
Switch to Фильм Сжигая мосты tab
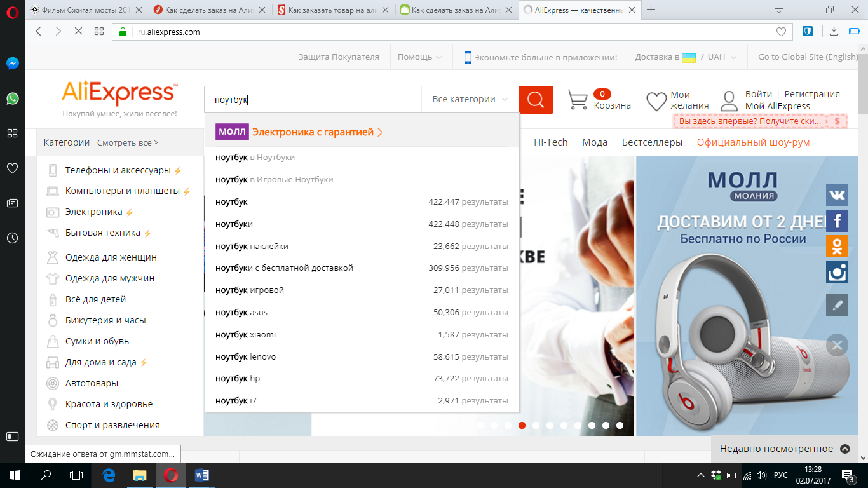pos(86,10)
